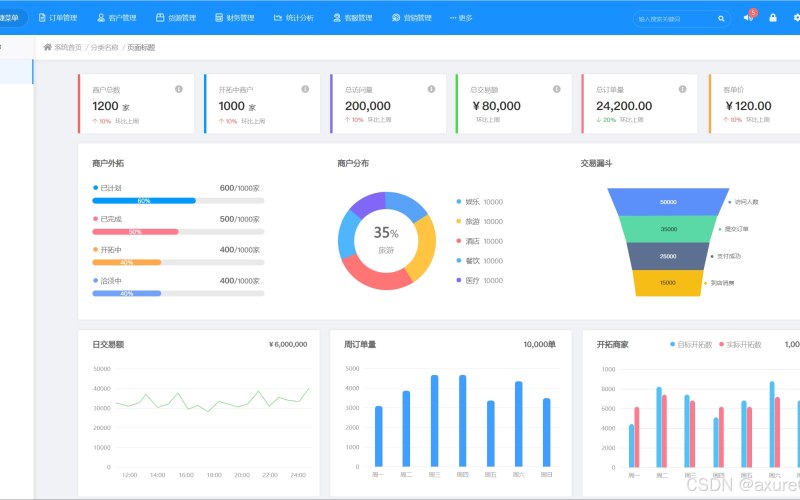Toggle 访问人数 funnel legend
Image resolution: width=800 pixels, height=500 pixels.
[x=743, y=202]
